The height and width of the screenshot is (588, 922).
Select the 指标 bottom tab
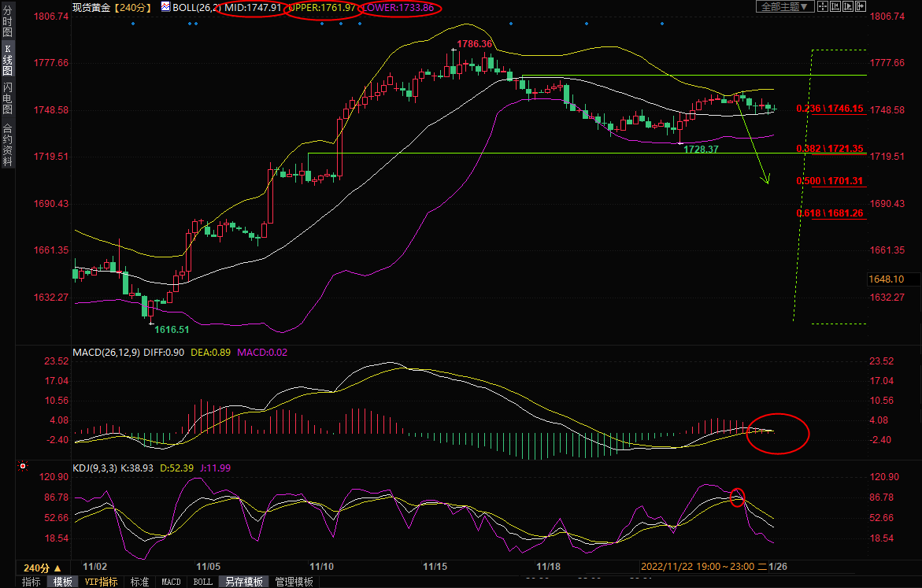click(x=31, y=582)
